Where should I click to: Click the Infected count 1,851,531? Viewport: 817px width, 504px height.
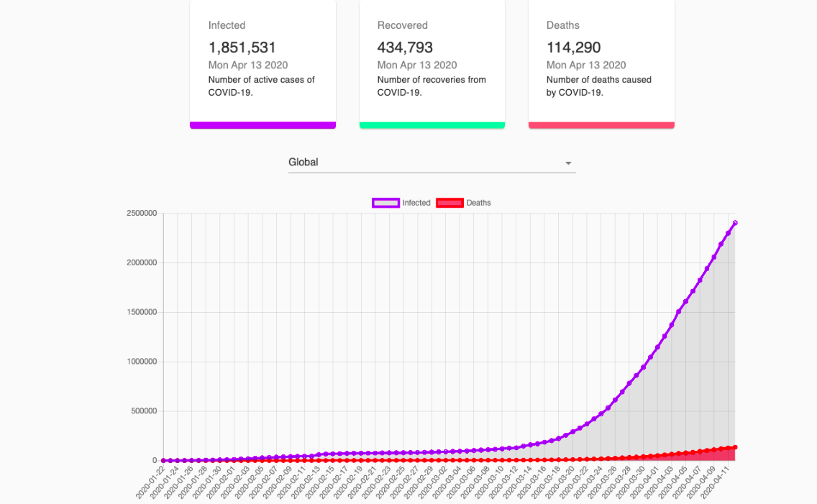pos(242,47)
